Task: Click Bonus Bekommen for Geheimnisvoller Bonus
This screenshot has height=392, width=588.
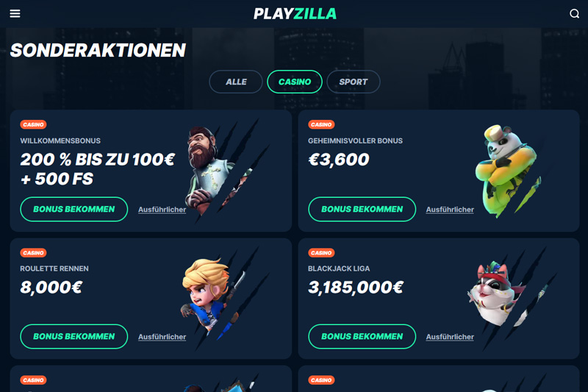Action: click(362, 210)
